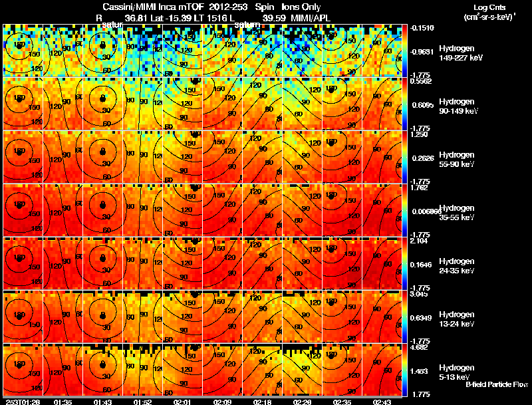Click the 01:52 time axis label
This screenshot has width=532, height=405.
(x=142, y=402)
